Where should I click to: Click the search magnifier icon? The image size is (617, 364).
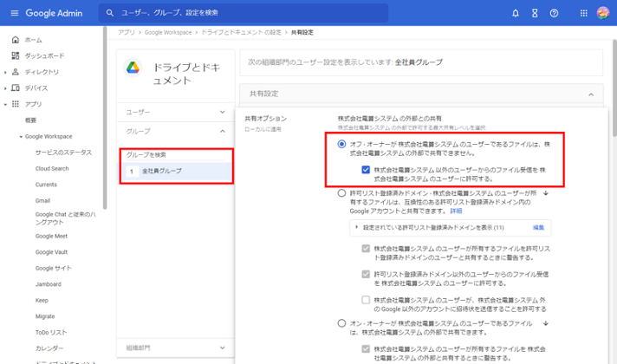(x=110, y=13)
